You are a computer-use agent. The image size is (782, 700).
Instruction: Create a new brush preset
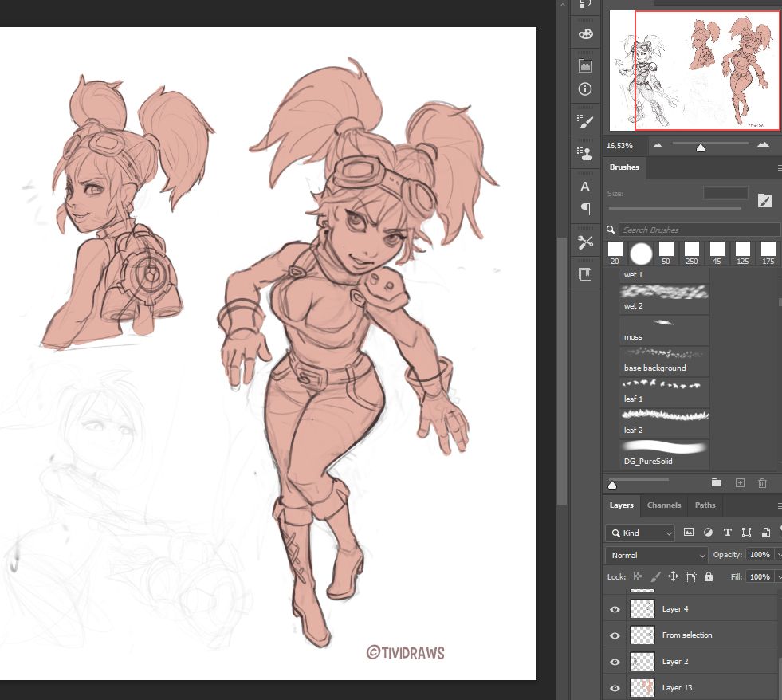pyautogui.click(x=740, y=482)
